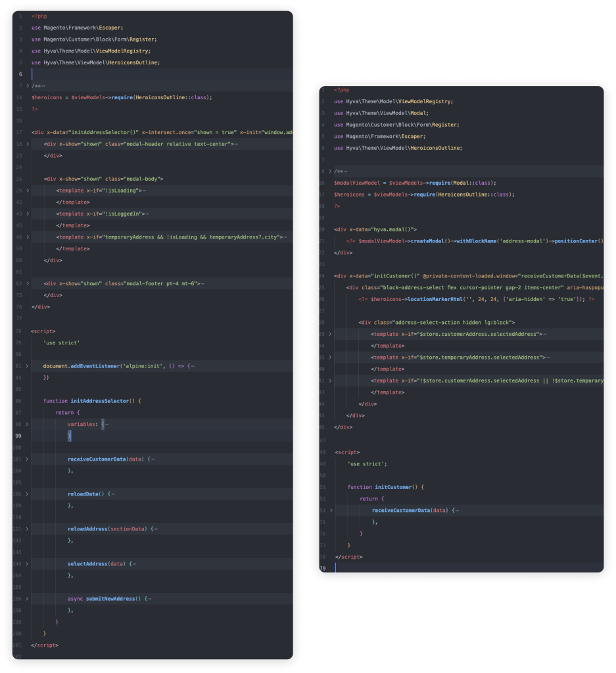Screen dimensions: 616x673
Task: Click 'use Magento\Customer\Block\Form\Register;' in left editor
Action: pos(94,39)
